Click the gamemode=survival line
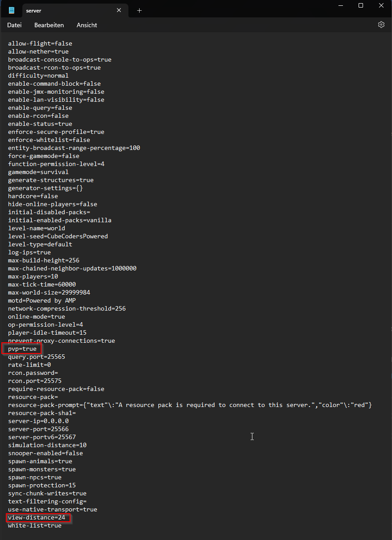The height and width of the screenshot is (540, 392). point(38,172)
